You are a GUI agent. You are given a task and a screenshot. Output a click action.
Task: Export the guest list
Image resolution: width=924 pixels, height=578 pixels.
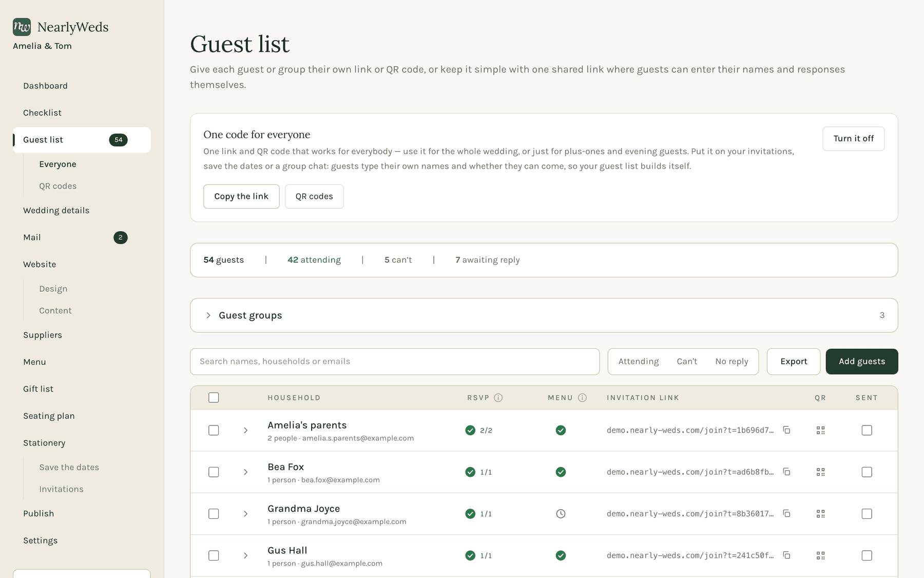[794, 361]
